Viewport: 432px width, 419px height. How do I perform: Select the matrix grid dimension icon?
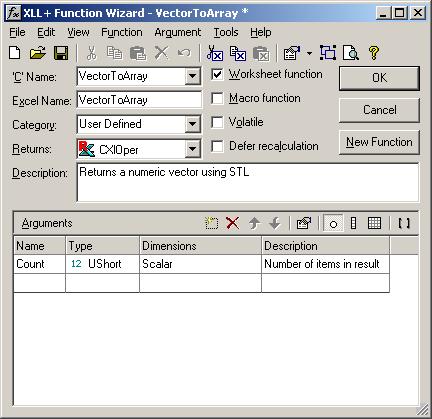374,223
